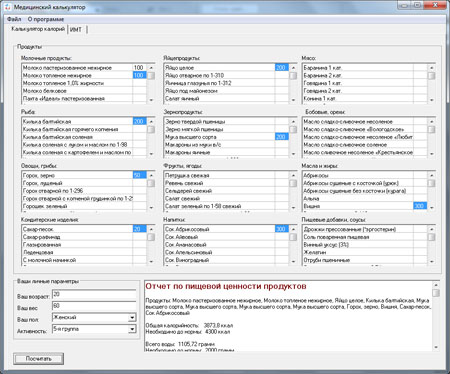The image size is (450, 374).
Task: Click down arrow of Мясо list scrollbar
Action: 432,100
